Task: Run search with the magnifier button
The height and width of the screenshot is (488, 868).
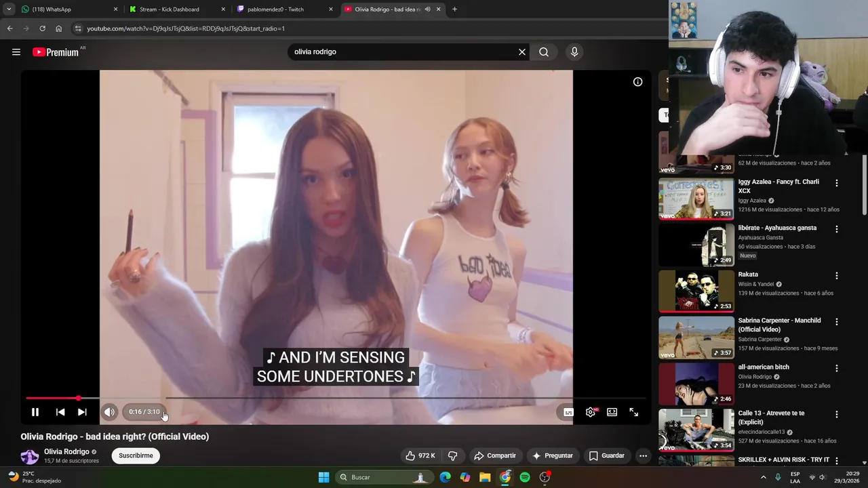Action: [544, 52]
